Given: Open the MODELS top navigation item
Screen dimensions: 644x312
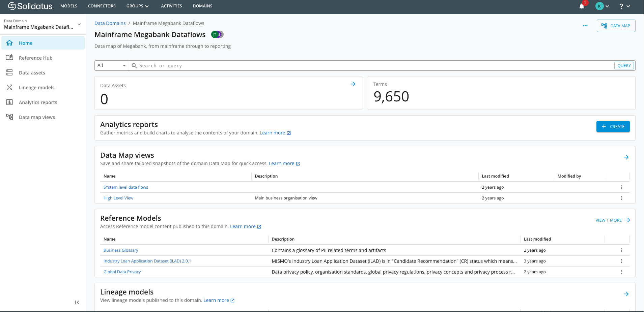Looking at the screenshot, I should 69,6.
